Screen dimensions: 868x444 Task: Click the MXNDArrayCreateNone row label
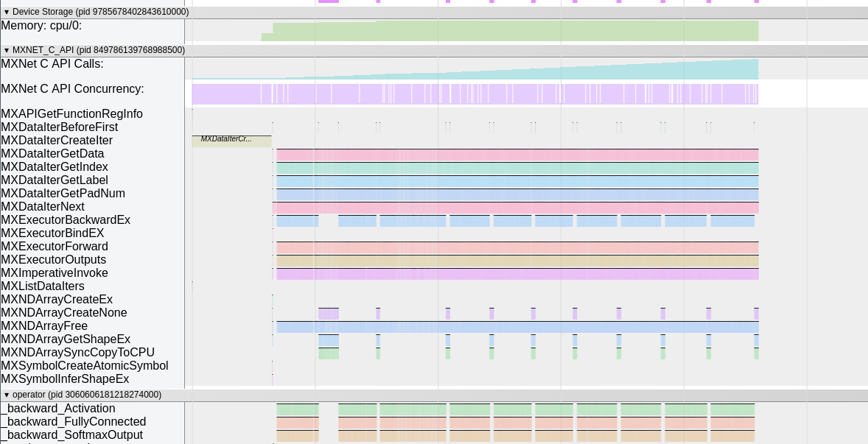point(64,313)
